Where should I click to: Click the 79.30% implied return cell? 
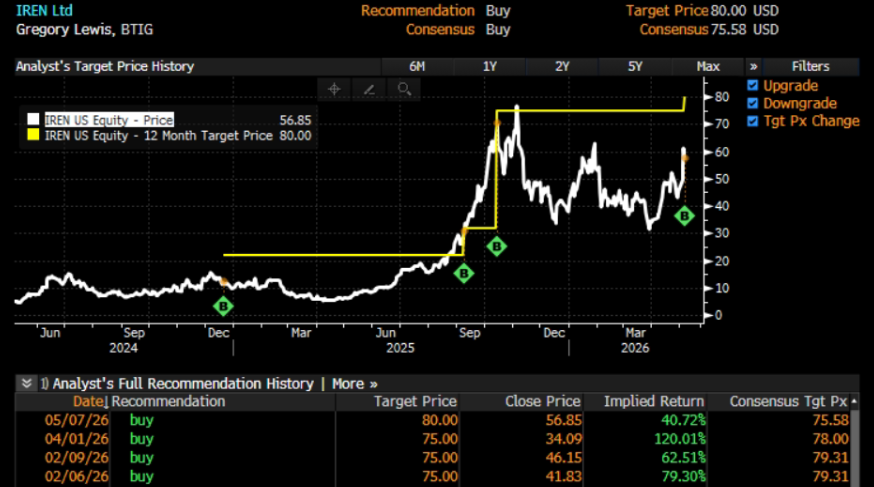tap(683, 477)
